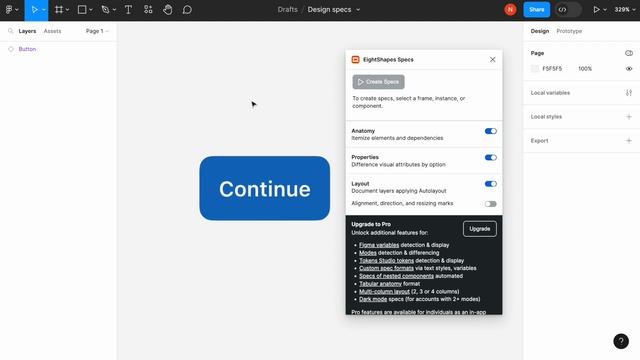Open the Figma variables link
Screen dimensions: 640x360
(x=379, y=245)
